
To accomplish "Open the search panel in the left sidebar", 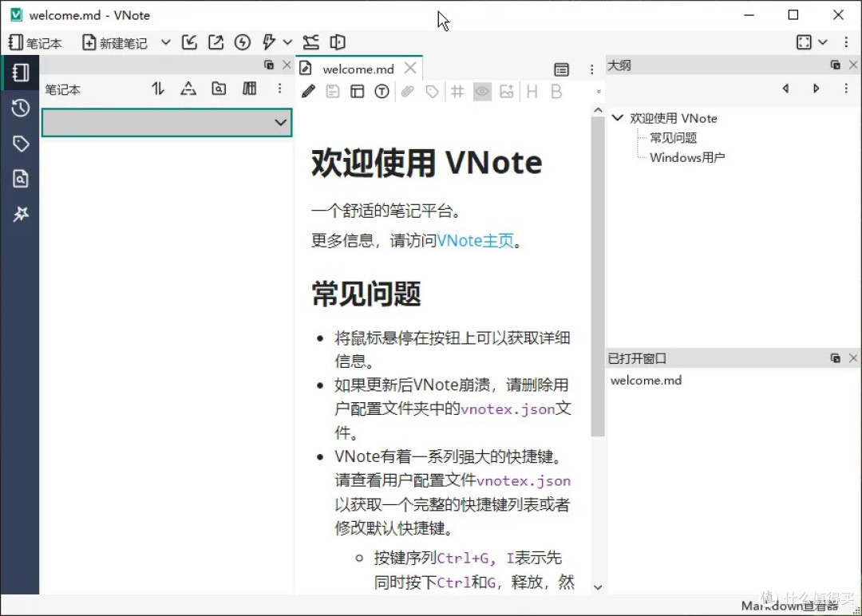I will click(x=20, y=178).
